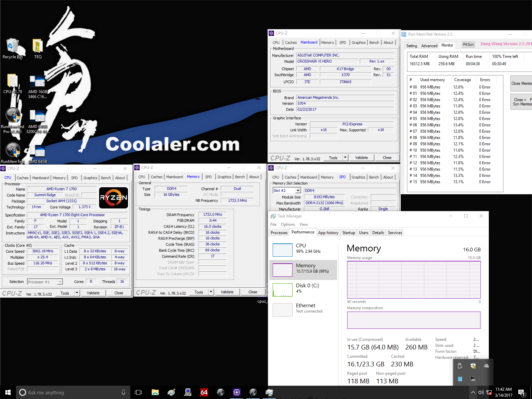
Task: Select the AMD 64GB 3200C14 desktop icon
Action: (38, 122)
